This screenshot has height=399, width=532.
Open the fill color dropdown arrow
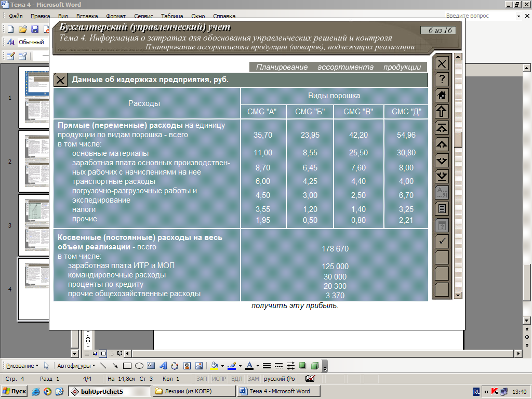tap(222, 366)
